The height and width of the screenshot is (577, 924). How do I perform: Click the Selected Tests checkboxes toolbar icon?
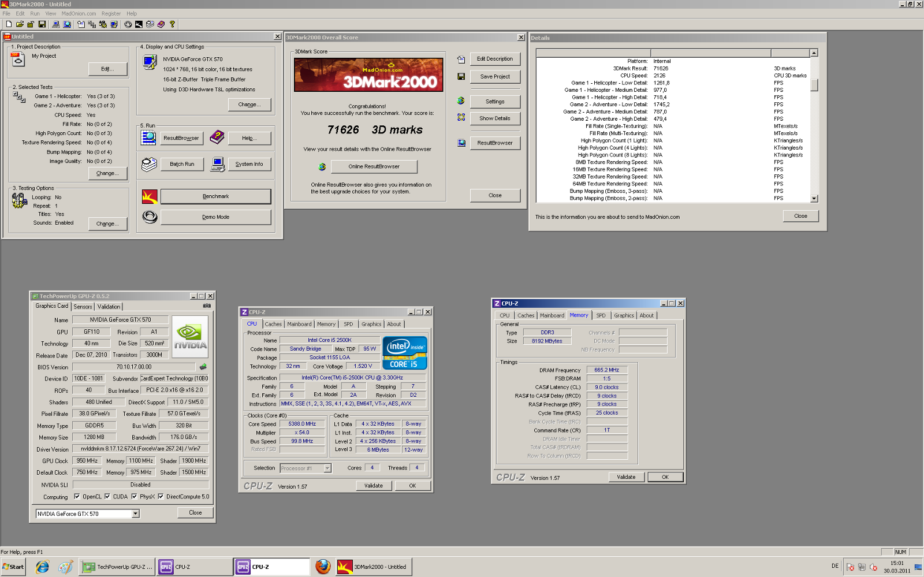tap(92, 24)
